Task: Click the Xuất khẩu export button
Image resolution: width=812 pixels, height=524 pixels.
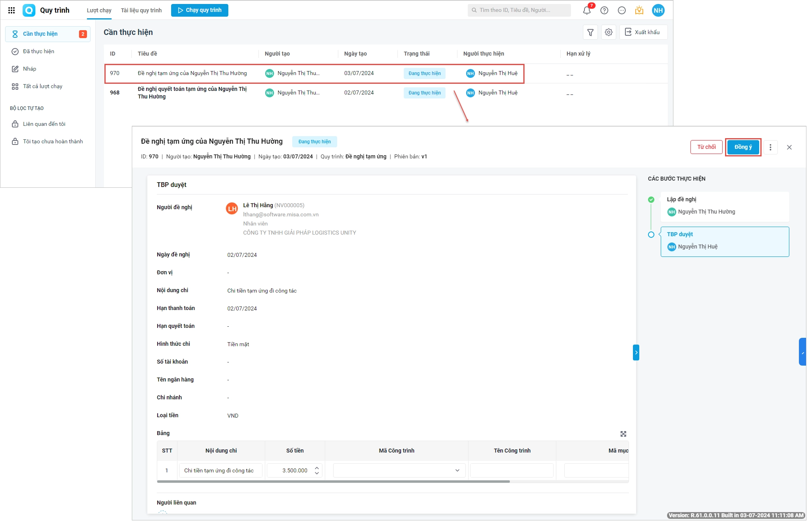Action: pos(643,32)
